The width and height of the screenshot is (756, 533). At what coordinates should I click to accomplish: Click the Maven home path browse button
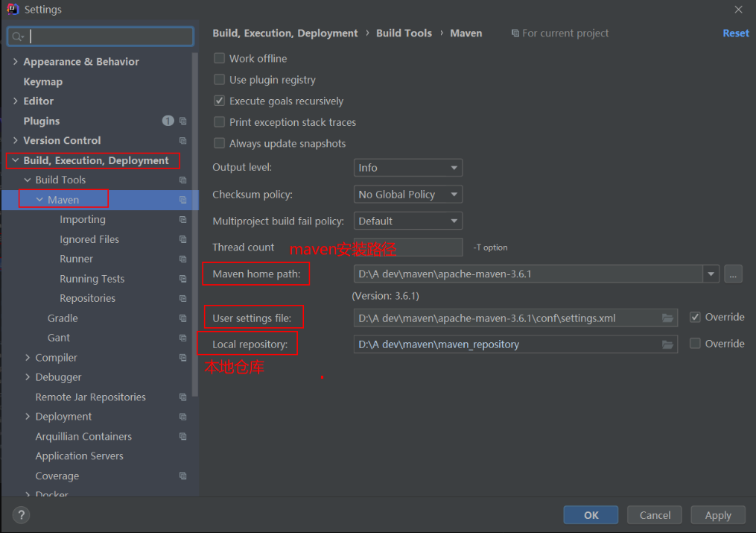click(733, 274)
